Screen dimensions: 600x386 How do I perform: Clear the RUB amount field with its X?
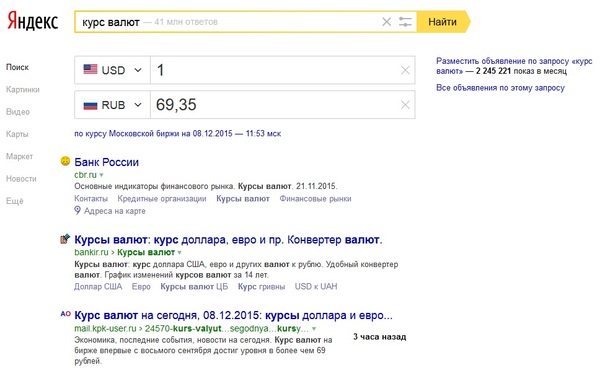click(405, 105)
